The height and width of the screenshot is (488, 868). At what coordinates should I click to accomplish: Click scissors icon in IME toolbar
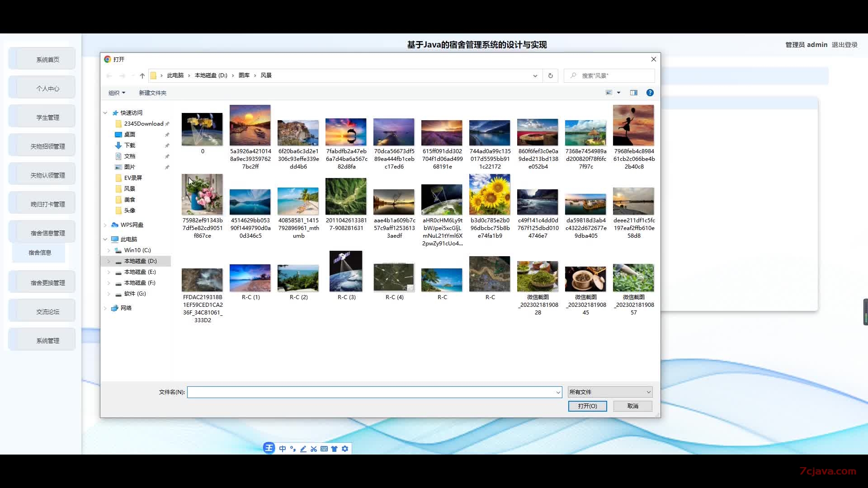coord(313,449)
